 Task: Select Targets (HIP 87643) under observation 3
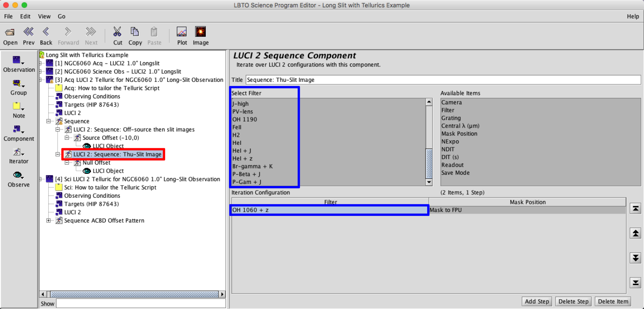(91, 105)
